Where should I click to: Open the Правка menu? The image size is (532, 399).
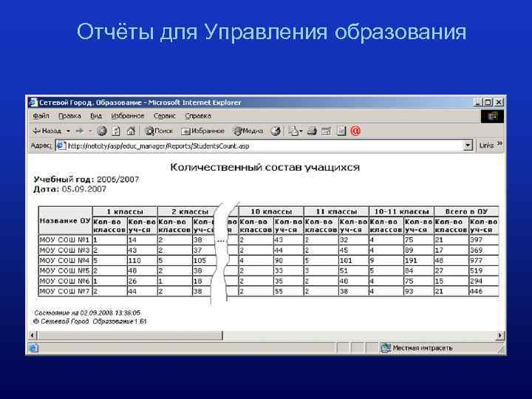pos(69,116)
